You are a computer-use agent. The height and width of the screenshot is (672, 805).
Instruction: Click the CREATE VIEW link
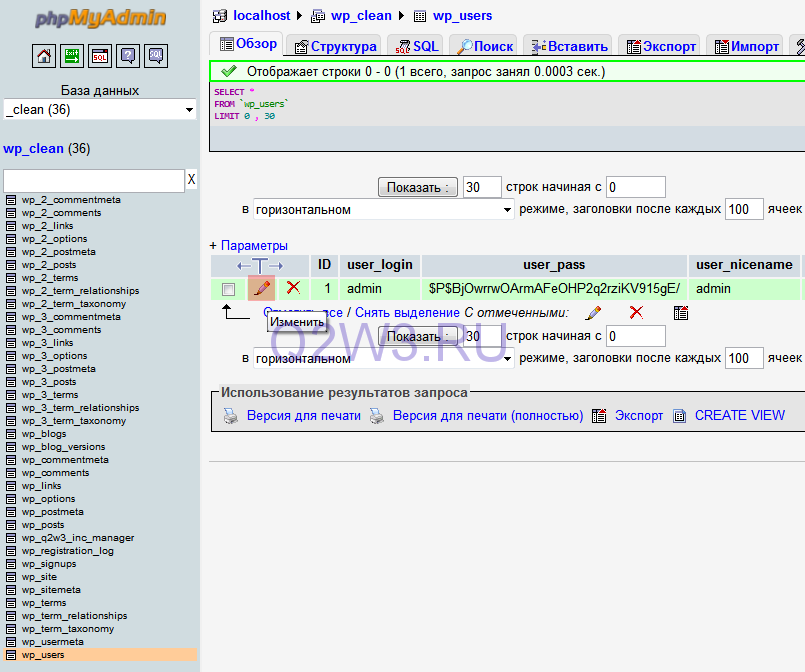[x=740, y=415]
